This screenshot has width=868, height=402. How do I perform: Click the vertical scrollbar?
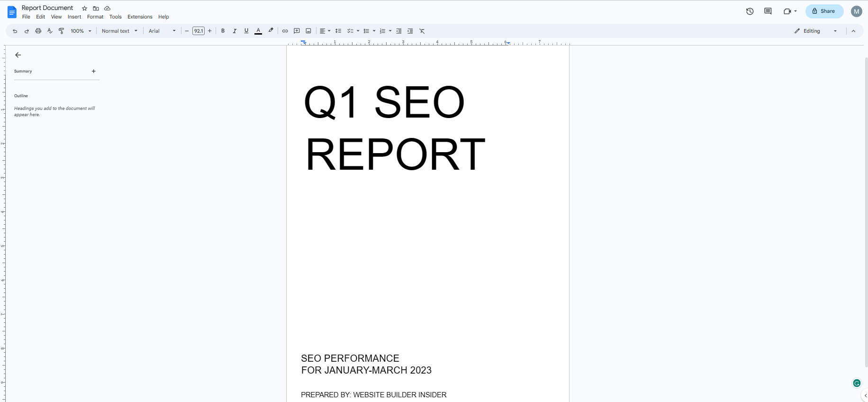pyautogui.click(x=866, y=212)
